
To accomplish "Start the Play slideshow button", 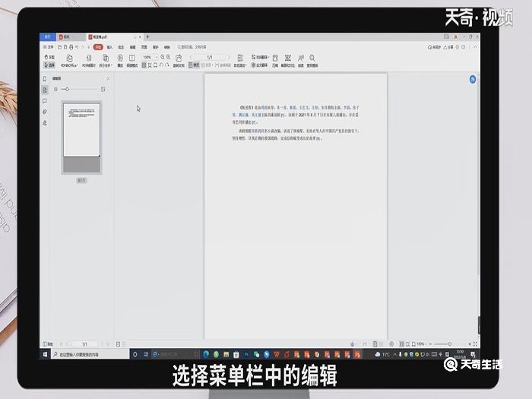I will 120,61.
